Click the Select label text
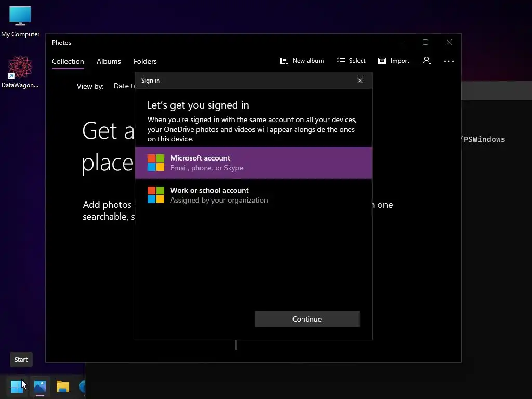Screen dimensions: 532x399 point(357,61)
